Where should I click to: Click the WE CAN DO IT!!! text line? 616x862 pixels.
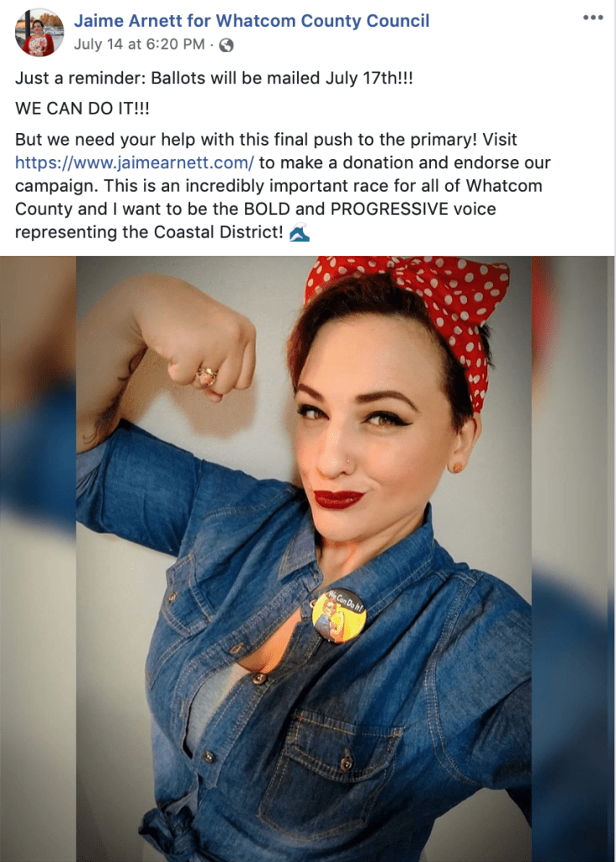click(82, 109)
